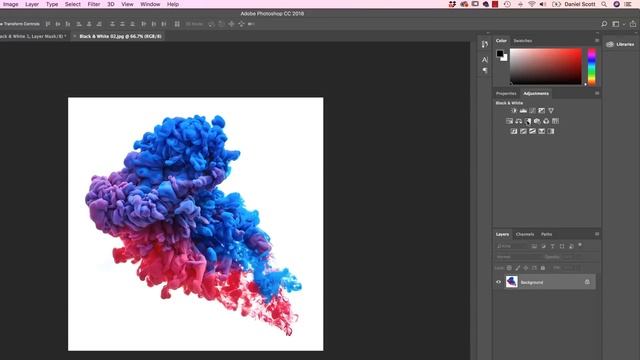Open macOS Spotlight search
The image size is (640, 360).
(604, 4)
